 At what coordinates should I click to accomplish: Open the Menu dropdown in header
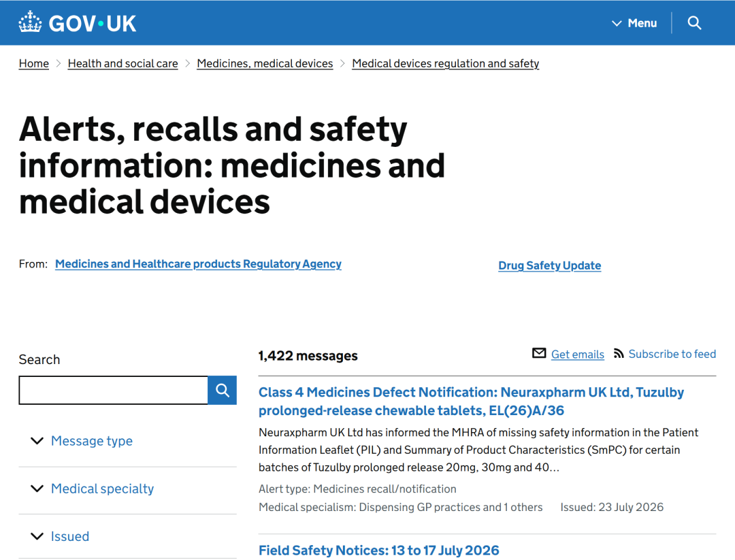pos(634,23)
